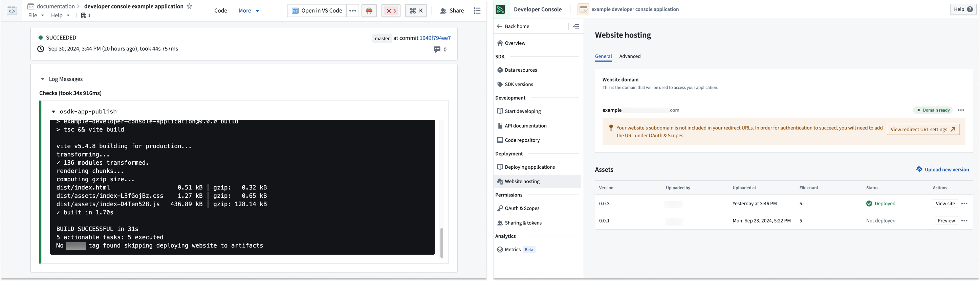Open the File menu dropdown
Screen dimensions: 980x281
pos(36,16)
